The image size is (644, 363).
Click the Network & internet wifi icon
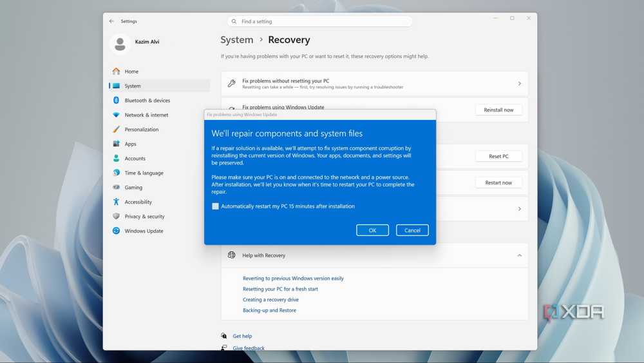(116, 115)
